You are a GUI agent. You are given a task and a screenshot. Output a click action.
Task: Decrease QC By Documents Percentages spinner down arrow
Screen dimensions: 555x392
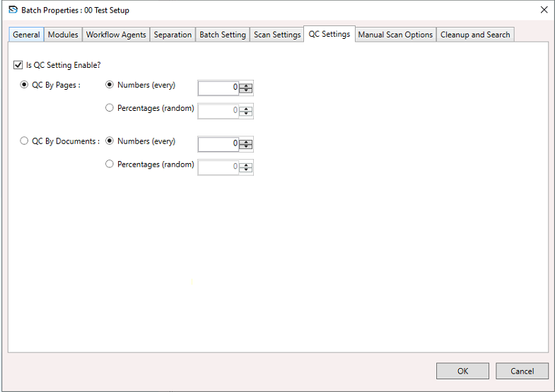[x=246, y=170]
